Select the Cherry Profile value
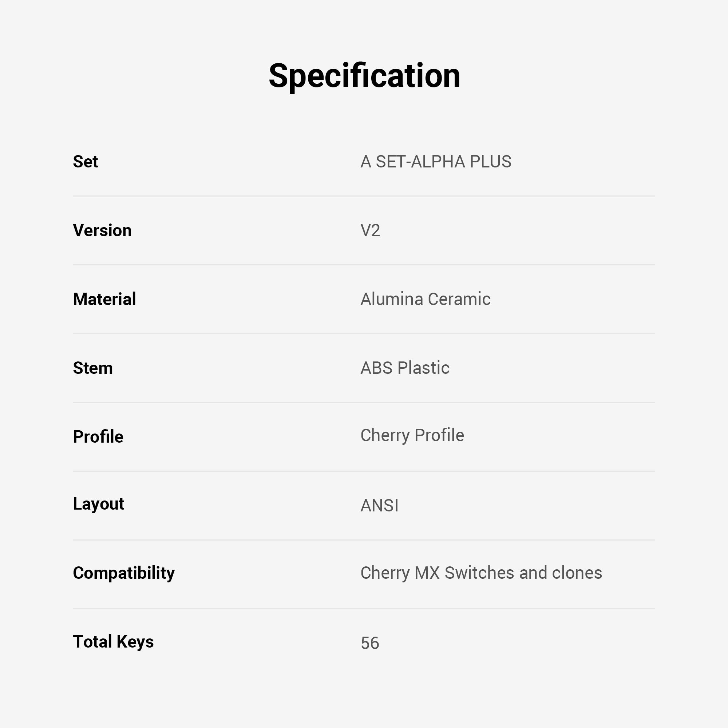This screenshot has height=728, width=728. pos(412,435)
